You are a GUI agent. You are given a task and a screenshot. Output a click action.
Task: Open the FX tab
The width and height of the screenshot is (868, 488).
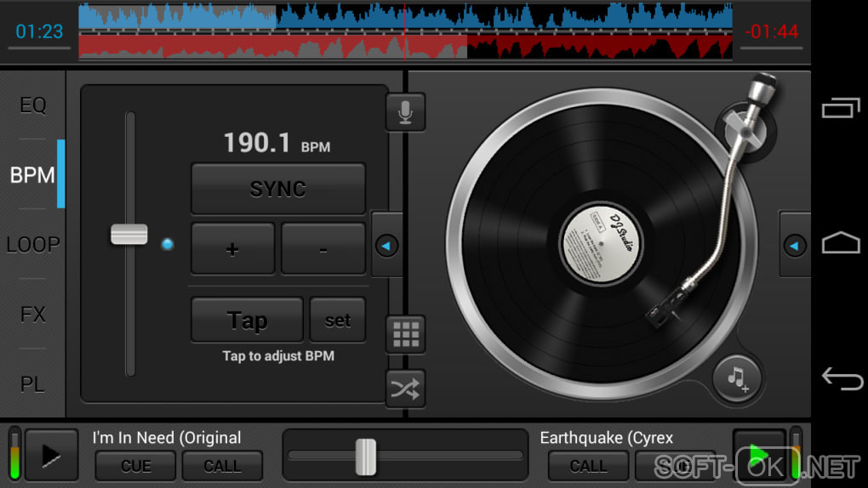32,315
